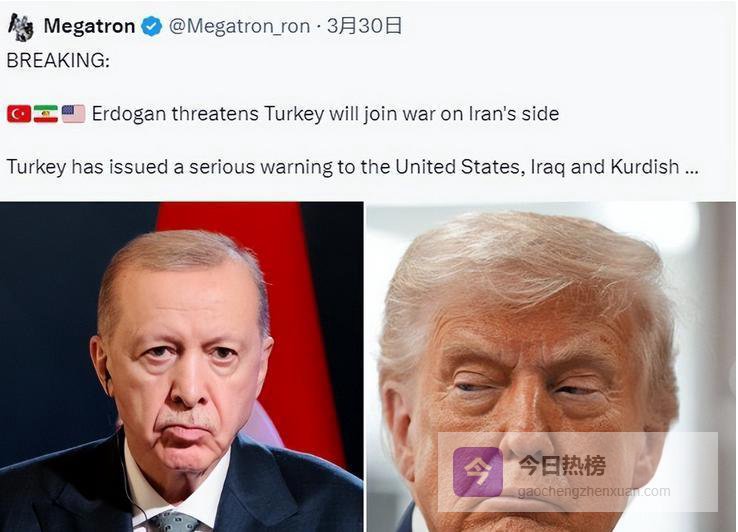This screenshot has width=738, height=532.
Task: Click the purple 今日热榜 logo icon
Action: [x=477, y=472]
